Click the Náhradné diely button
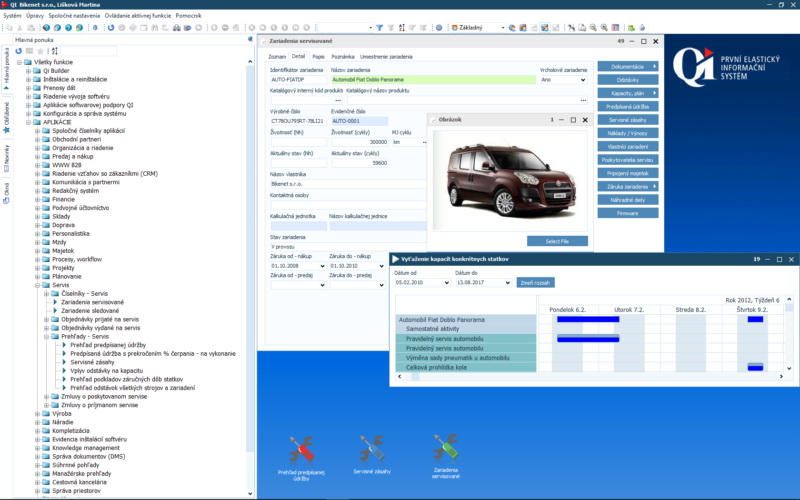800x500 pixels. [x=628, y=200]
